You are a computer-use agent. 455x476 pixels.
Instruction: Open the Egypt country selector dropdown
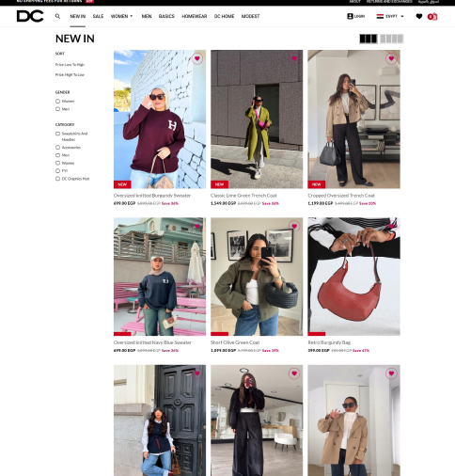tap(390, 16)
